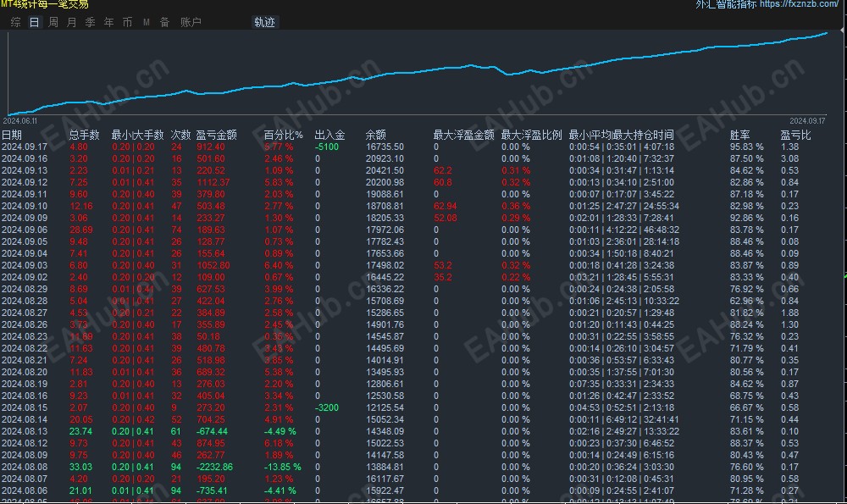Click balance value 12125.54

click(x=385, y=407)
